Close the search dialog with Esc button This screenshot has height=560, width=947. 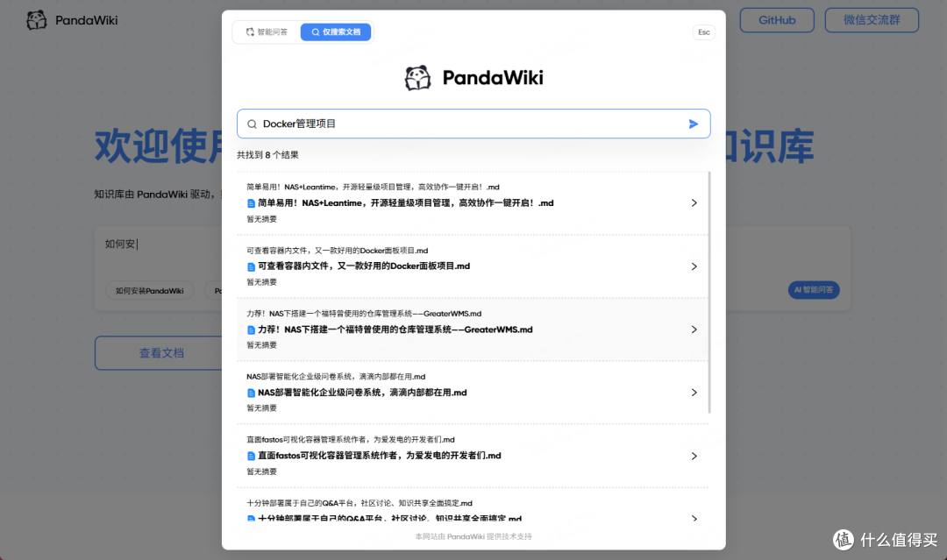click(x=703, y=32)
